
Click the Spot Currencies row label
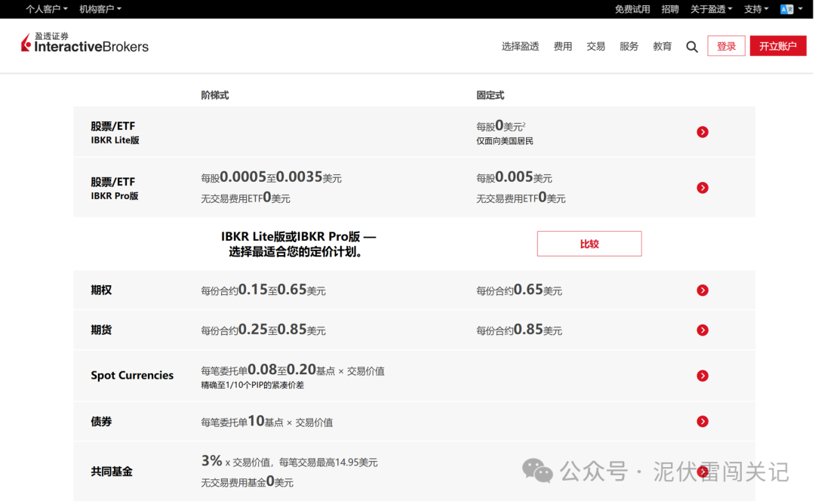(132, 375)
